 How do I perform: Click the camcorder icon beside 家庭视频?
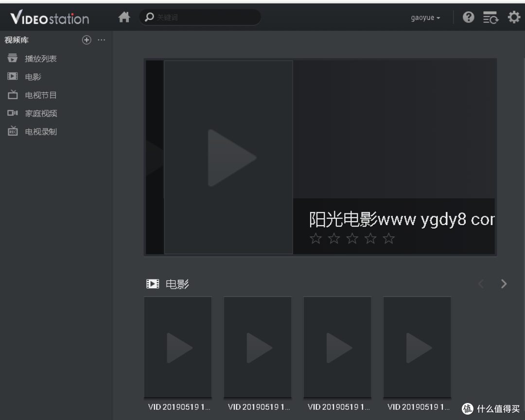pos(12,113)
